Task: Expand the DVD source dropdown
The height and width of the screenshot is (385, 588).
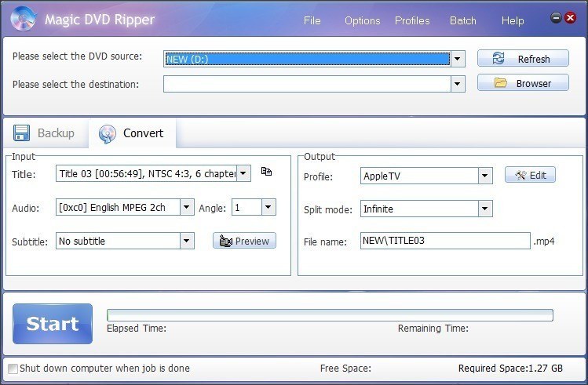Action: [458, 59]
